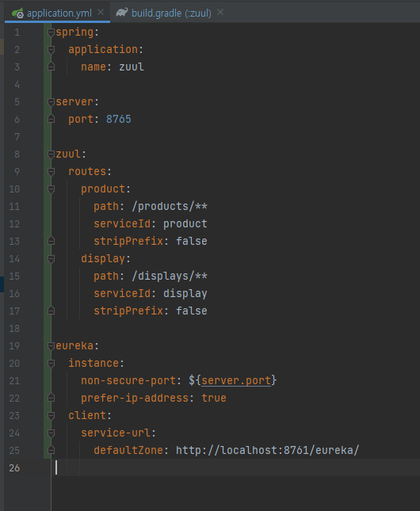
Task: Collapse the service-url: block fold marker
Action: pyautogui.click(x=51, y=433)
